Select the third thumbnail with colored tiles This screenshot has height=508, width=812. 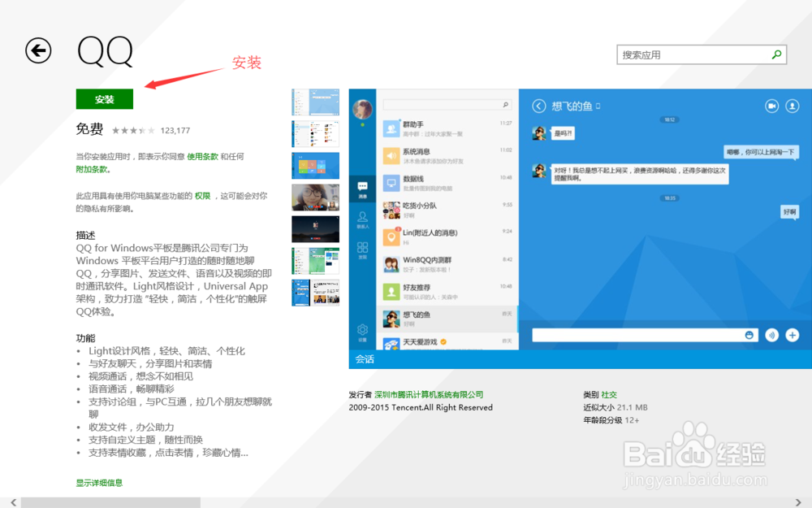coord(315,165)
